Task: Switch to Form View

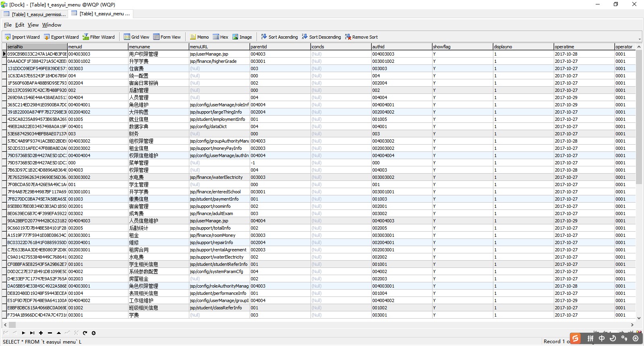Action: coord(167,37)
